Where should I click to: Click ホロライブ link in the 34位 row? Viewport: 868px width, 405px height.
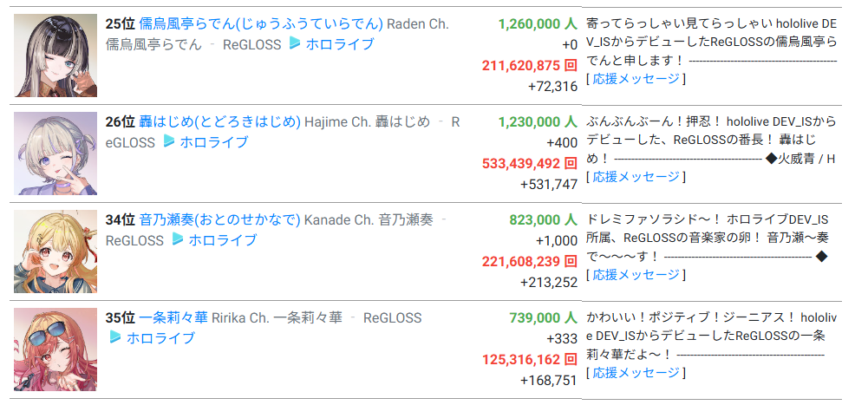point(223,239)
